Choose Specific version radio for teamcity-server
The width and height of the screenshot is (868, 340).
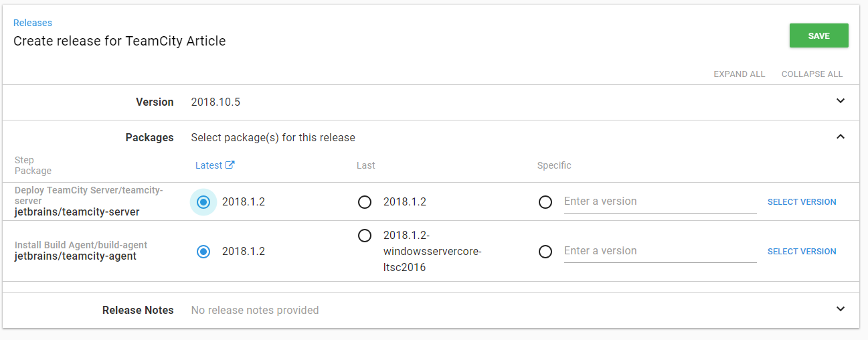545,202
